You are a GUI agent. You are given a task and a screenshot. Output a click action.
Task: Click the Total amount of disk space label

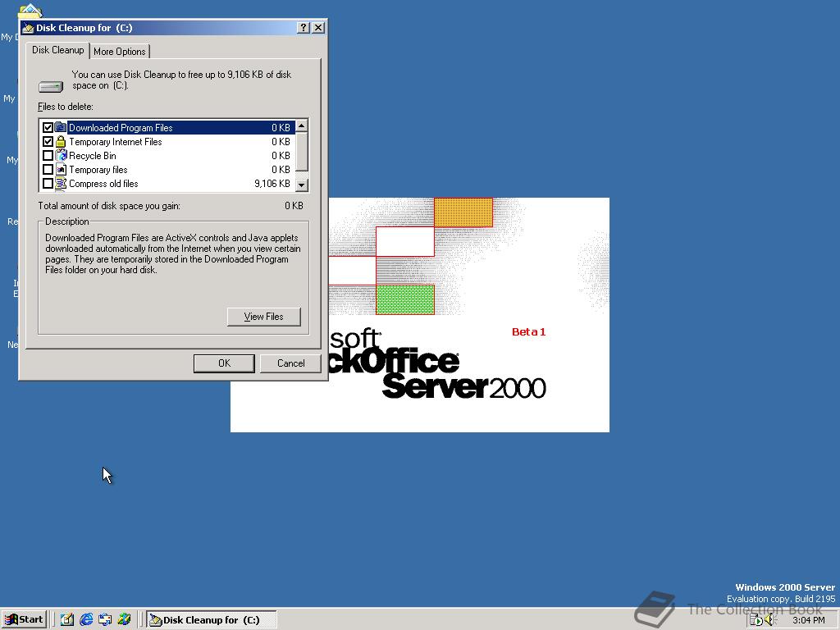(109, 206)
